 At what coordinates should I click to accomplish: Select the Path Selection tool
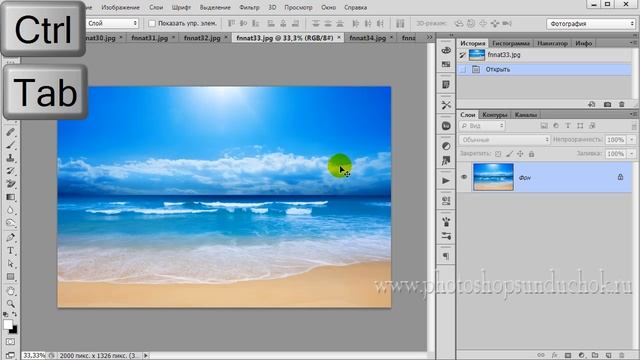click(x=11, y=264)
